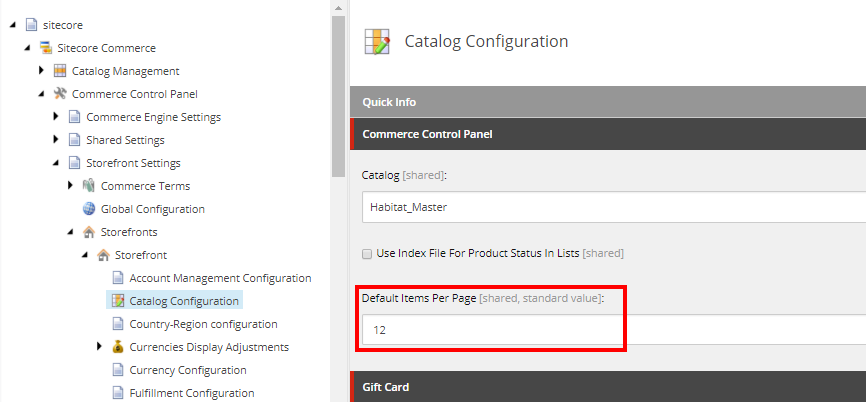Expand the Currencies Display Adjustments node
Screen dimensions: 866x402
tap(99, 347)
